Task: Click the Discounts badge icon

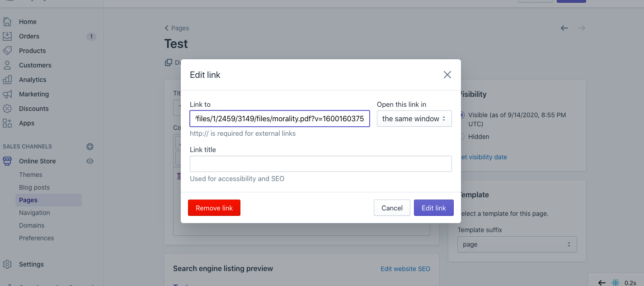Action: click(x=7, y=109)
